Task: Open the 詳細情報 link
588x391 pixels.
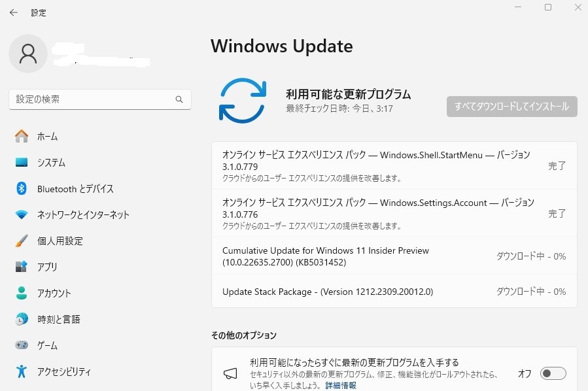Action: click(341, 386)
